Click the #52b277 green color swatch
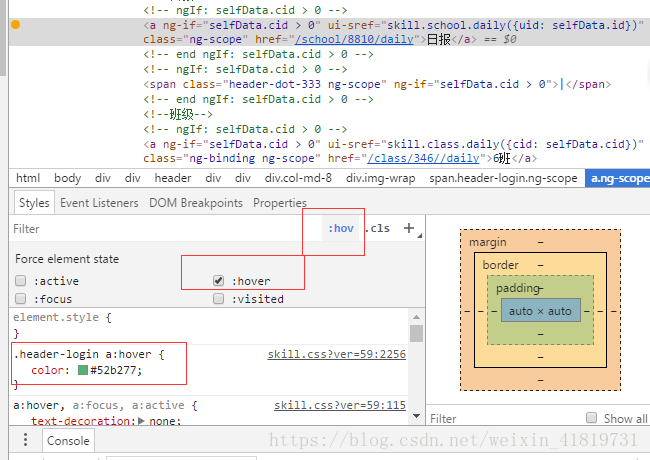This screenshot has width=650, height=460. [x=83, y=370]
